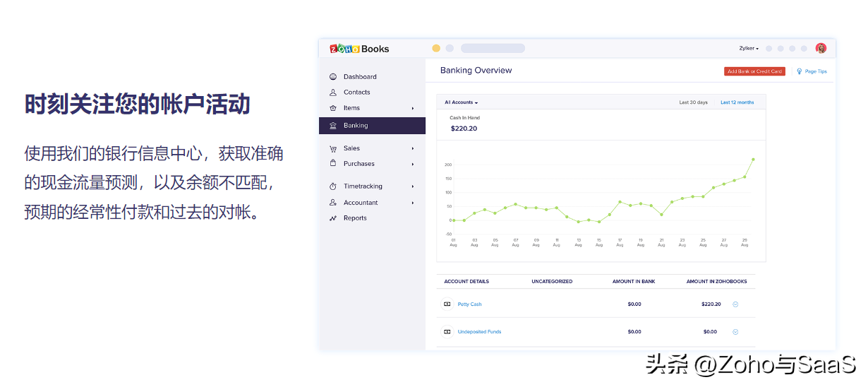This screenshot has width=868, height=387.
Task: Open the All Accounts dropdown
Action: [462, 102]
